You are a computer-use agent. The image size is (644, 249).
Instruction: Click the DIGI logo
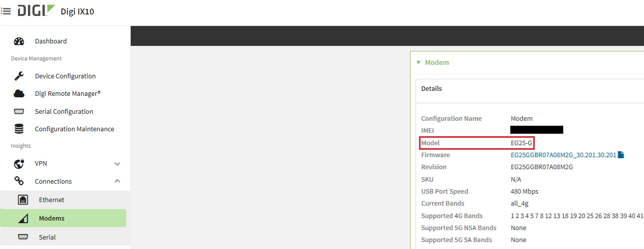click(x=36, y=10)
